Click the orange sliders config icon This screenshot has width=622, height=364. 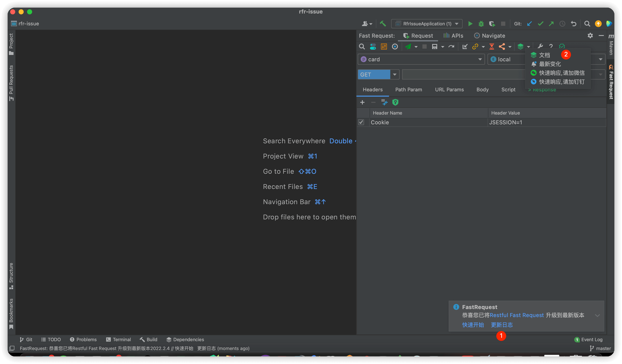[384, 46]
